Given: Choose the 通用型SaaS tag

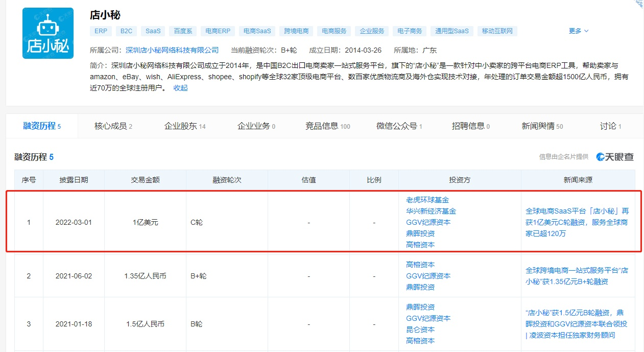Looking at the screenshot, I should click(x=452, y=31).
